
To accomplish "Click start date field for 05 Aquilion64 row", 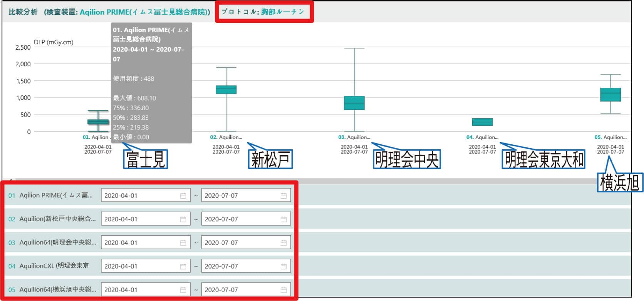I will [146, 289].
